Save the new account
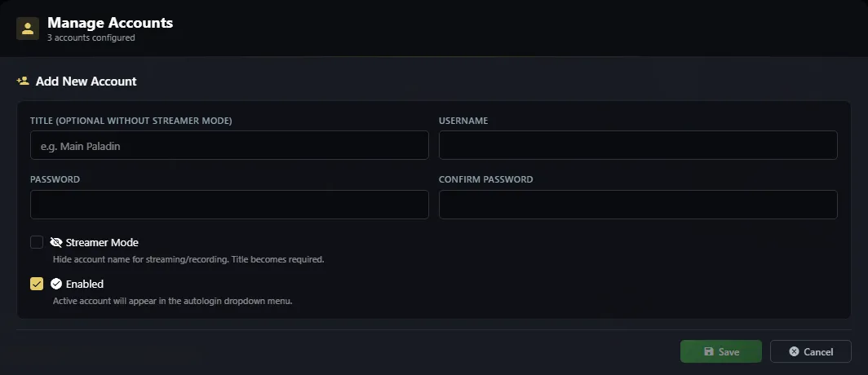 pyautogui.click(x=721, y=352)
